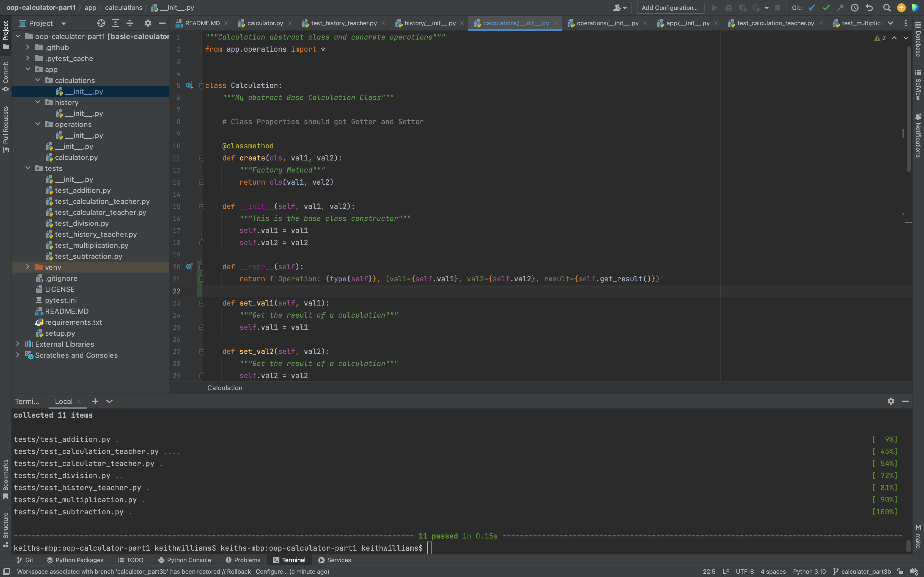This screenshot has height=577, width=924.
Task: Open the Project view dropdown
Action: (x=64, y=23)
